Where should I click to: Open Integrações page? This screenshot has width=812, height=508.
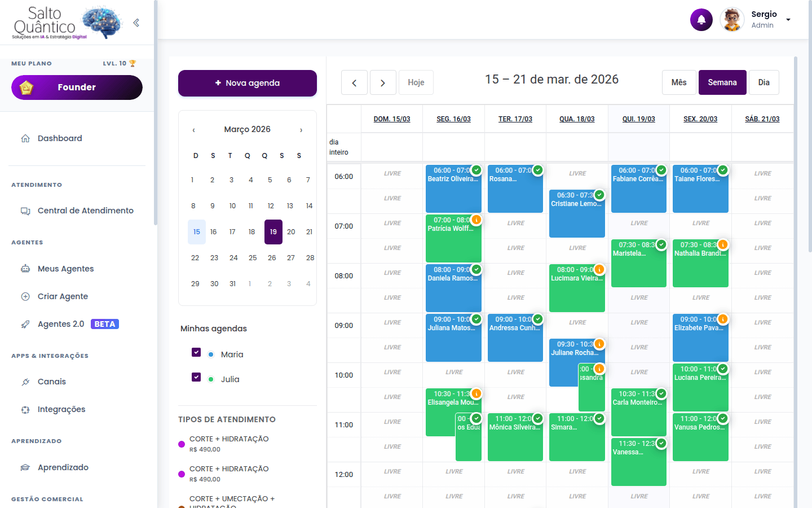(x=61, y=409)
